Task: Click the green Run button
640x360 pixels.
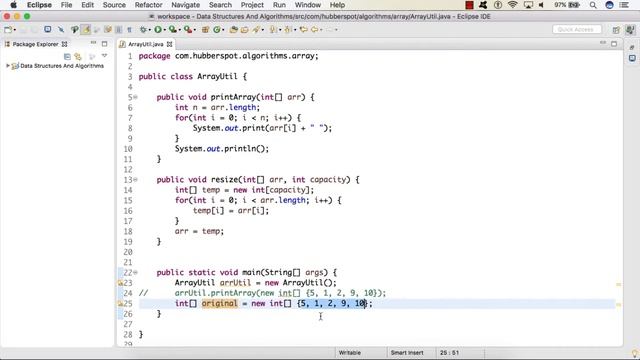Action: tap(158, 29)
